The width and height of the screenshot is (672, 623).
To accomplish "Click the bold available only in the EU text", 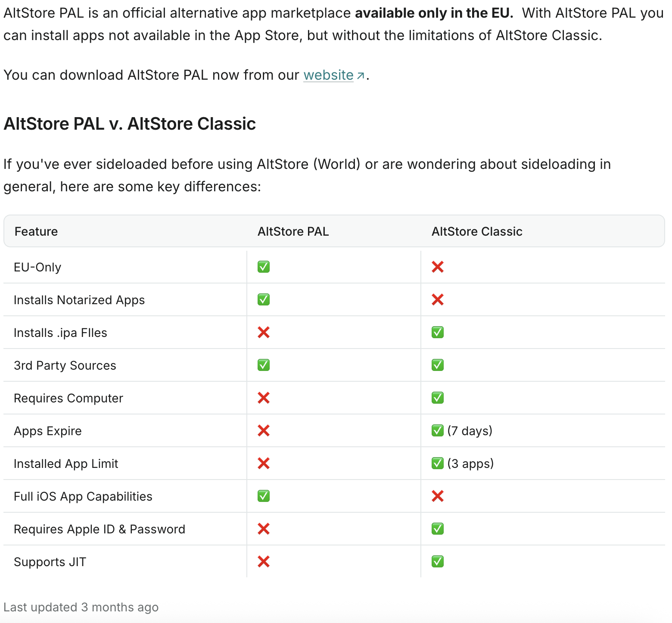I will tap(434, 13).
